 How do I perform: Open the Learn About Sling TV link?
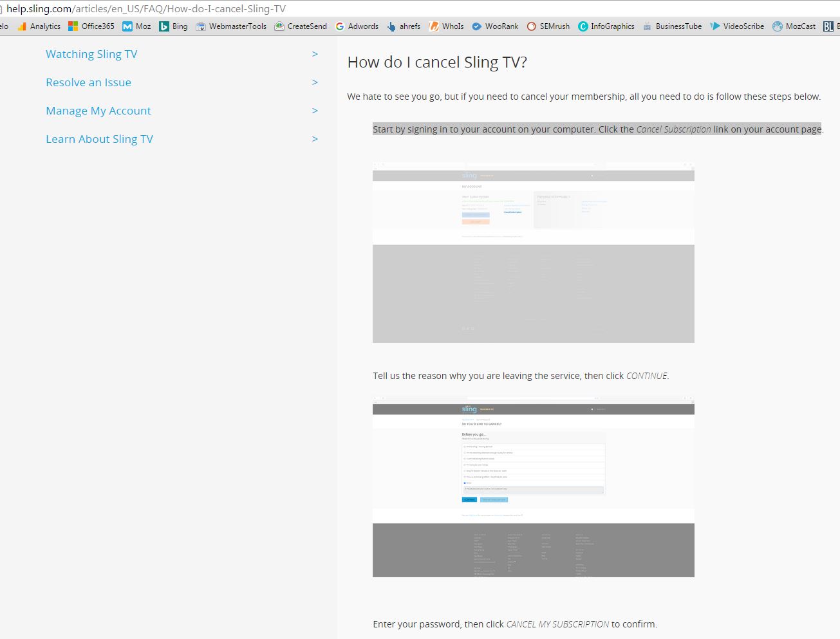(x=99, y=139)
